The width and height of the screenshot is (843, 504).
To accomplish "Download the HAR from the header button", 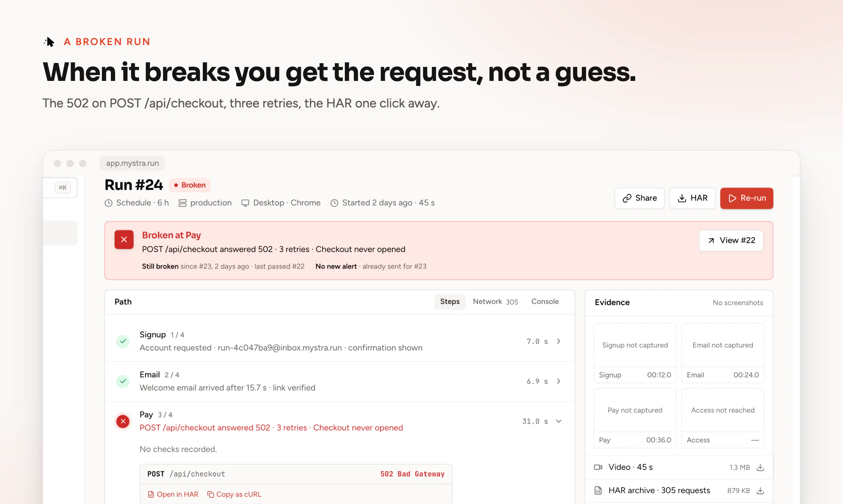I will [692, 198].
